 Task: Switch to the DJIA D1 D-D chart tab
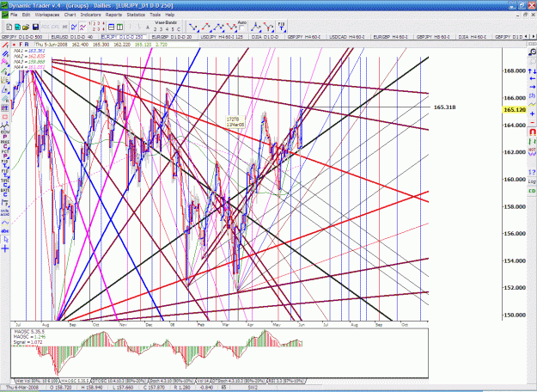pos(265,37)
